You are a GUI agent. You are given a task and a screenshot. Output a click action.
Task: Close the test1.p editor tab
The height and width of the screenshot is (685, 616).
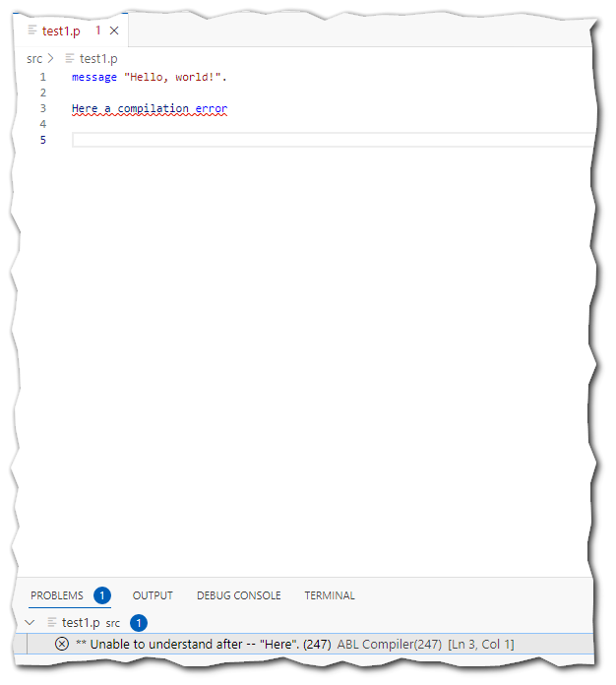114,31
